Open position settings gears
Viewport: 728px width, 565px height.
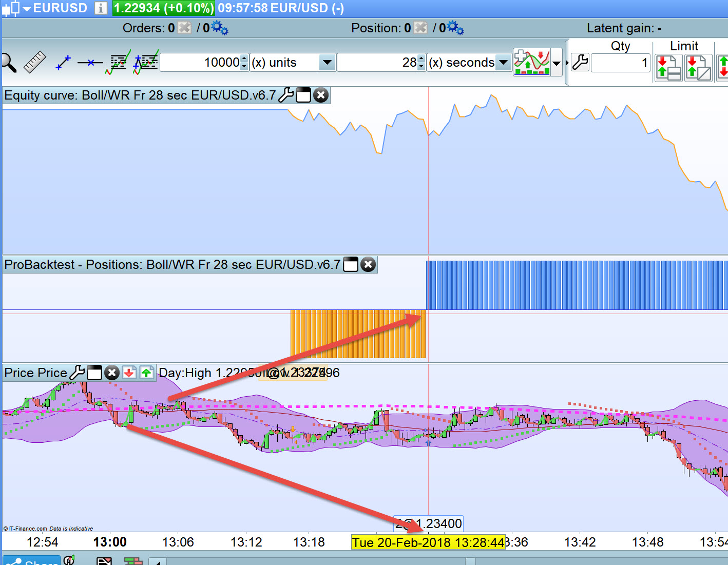point(455,28)
